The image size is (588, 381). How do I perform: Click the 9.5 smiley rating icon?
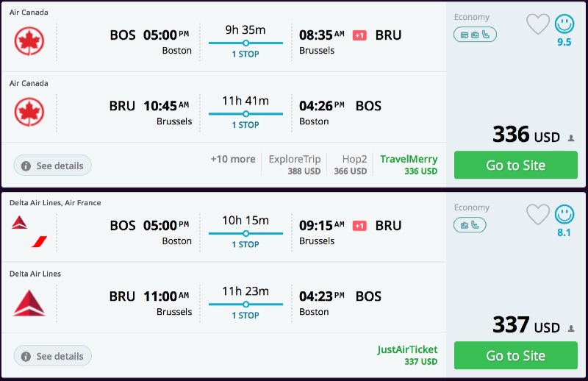[564, 24]
